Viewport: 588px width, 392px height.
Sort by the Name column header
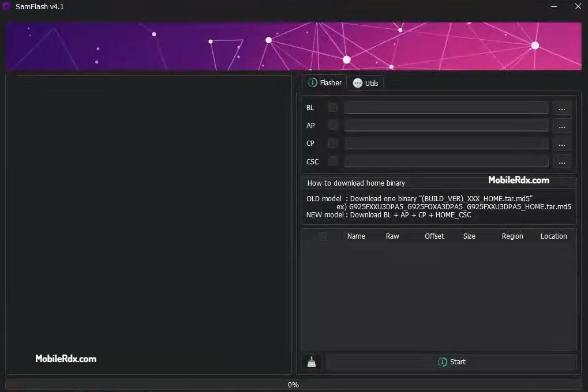[356, 236]
